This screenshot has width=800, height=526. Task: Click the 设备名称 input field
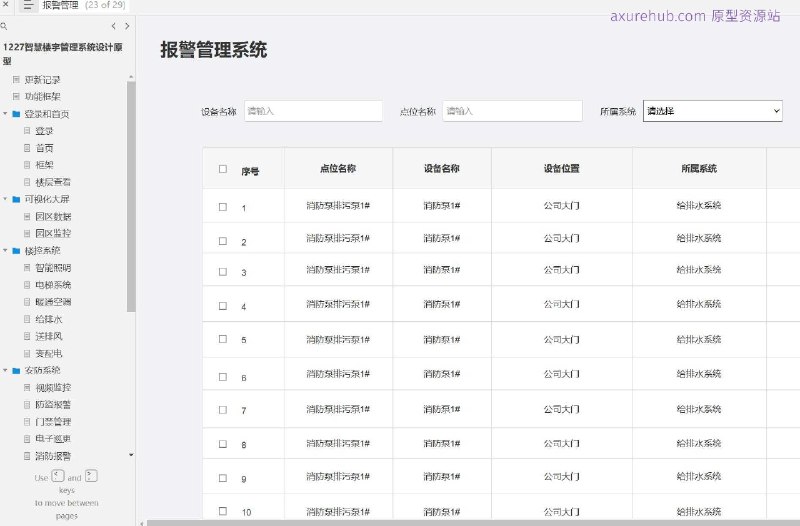click(x=313, y=111)
